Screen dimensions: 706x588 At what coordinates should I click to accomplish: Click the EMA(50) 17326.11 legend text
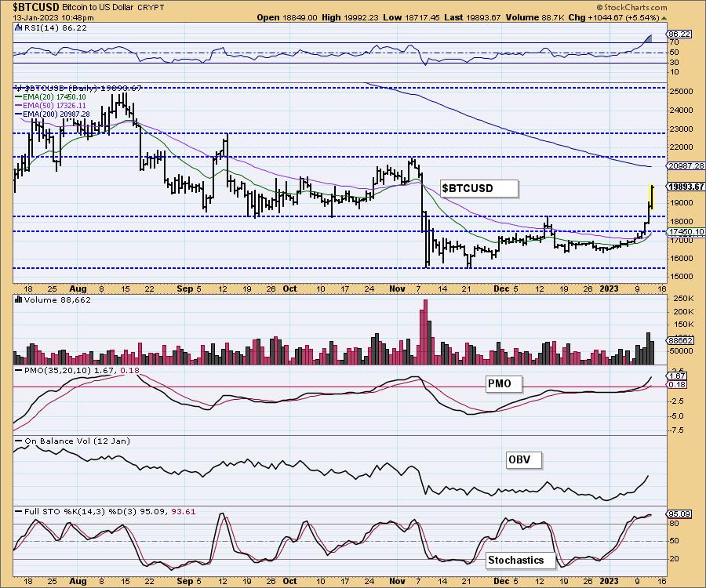(54, 105)
